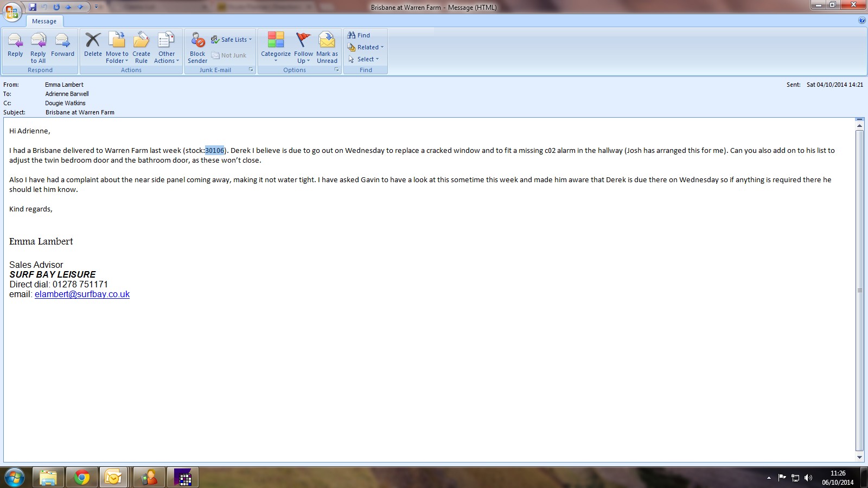Click Dougie Watkins in the Cc field
Screen dimensions: 868x488
(x=65, y=103)
